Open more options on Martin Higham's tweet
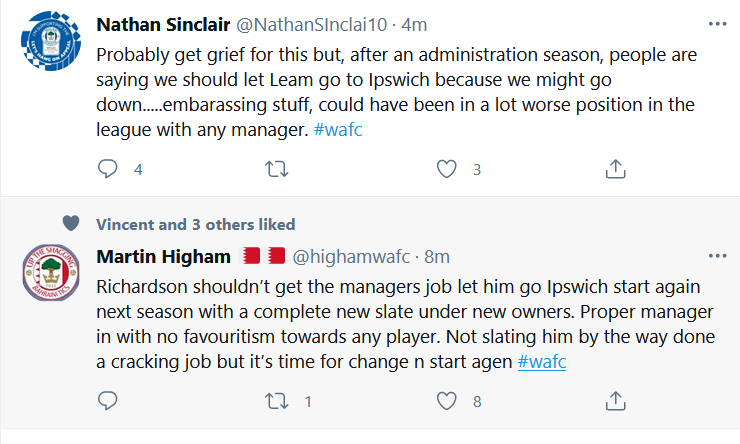The image size is (740, 444). [x=717, y=256]
